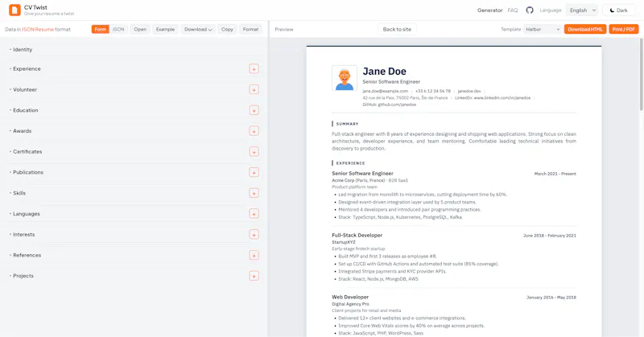Add a new Skills entry

[x=254, y=193]
